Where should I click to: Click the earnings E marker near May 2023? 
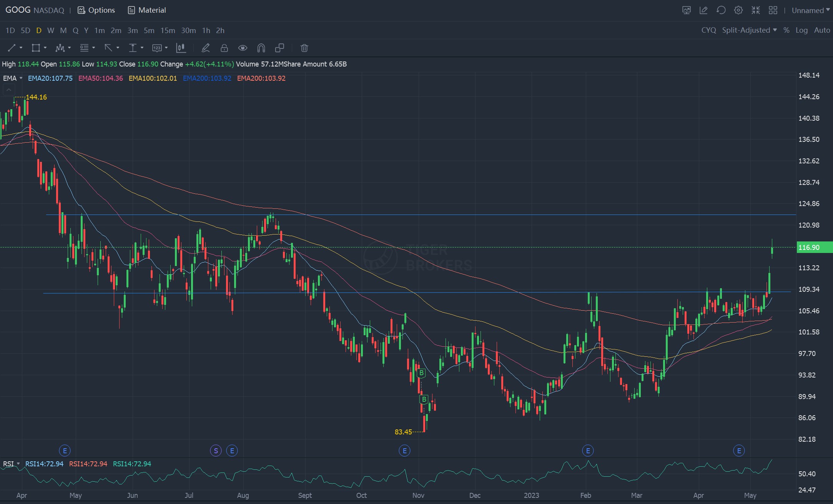coord(739,451)
